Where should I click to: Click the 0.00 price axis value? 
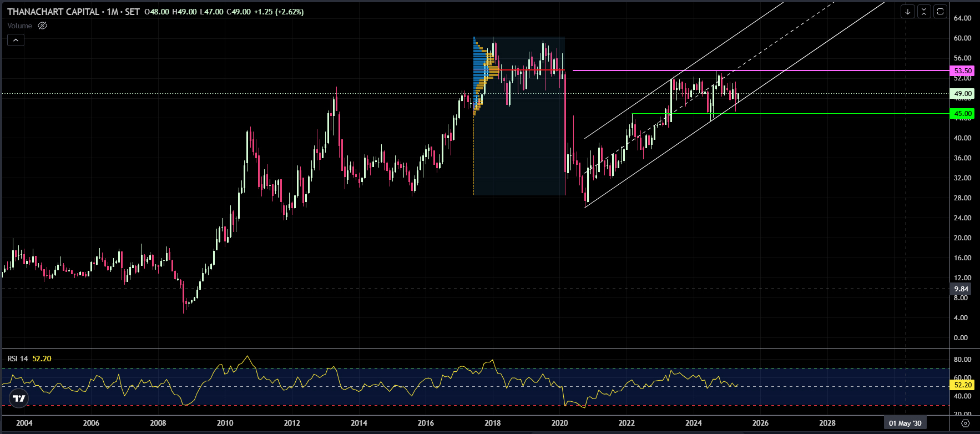(961, 337)
